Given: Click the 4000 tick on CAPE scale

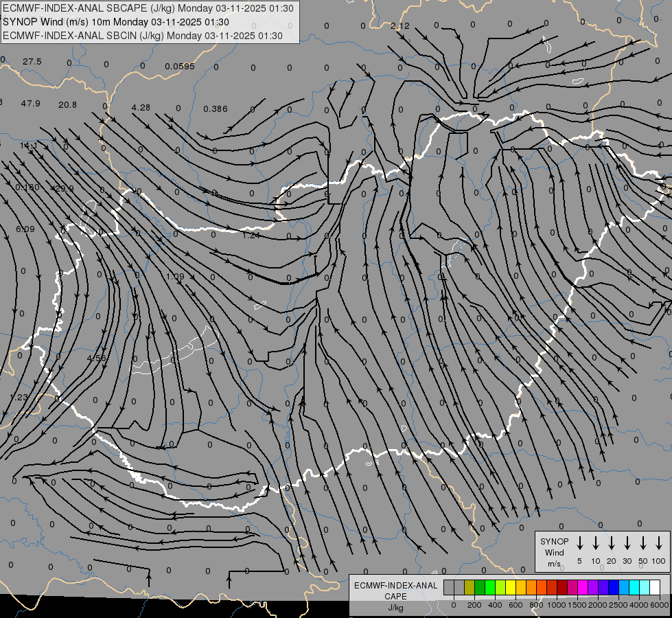Looking at the screenshot, I should 639,605.
